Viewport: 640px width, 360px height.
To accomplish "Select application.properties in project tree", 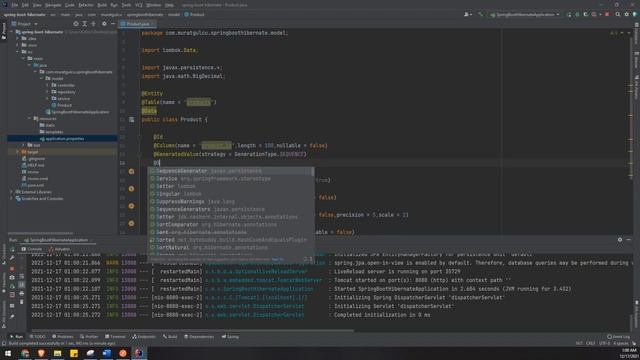I will [x=62, y=139].
